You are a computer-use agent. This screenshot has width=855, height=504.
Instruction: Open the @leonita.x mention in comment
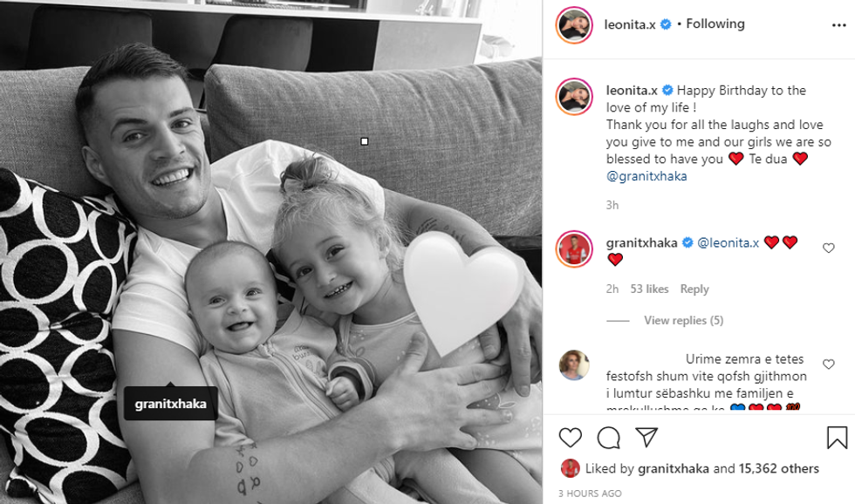[728, 243]
